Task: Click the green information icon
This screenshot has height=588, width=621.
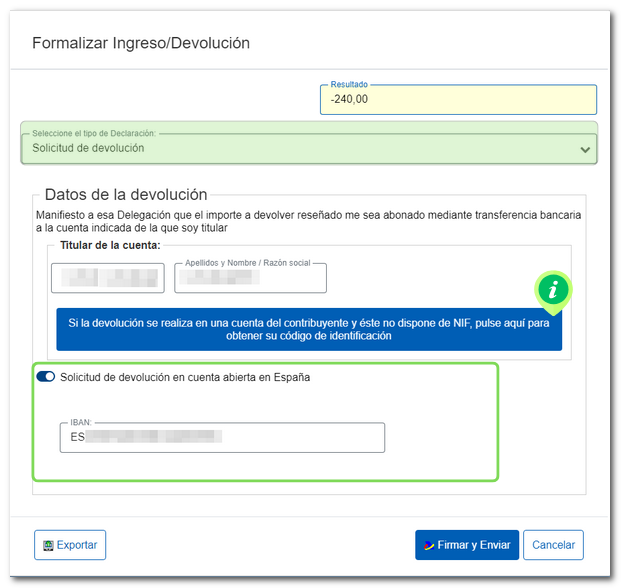Action: 553,290
